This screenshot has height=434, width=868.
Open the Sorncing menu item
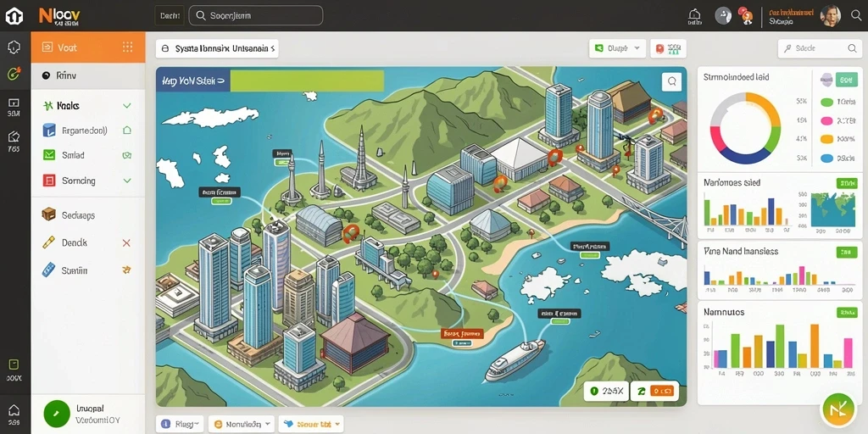88,181
